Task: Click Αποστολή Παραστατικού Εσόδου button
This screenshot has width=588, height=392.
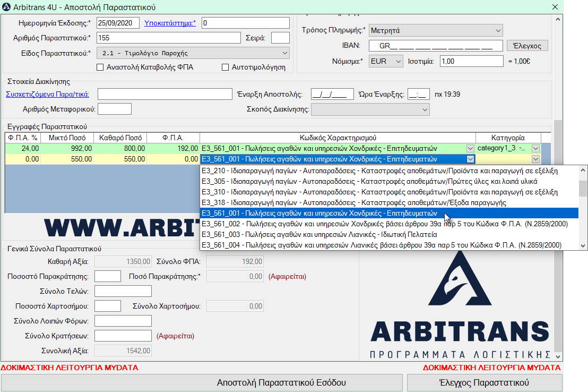Action: click(x=202, y=382)
